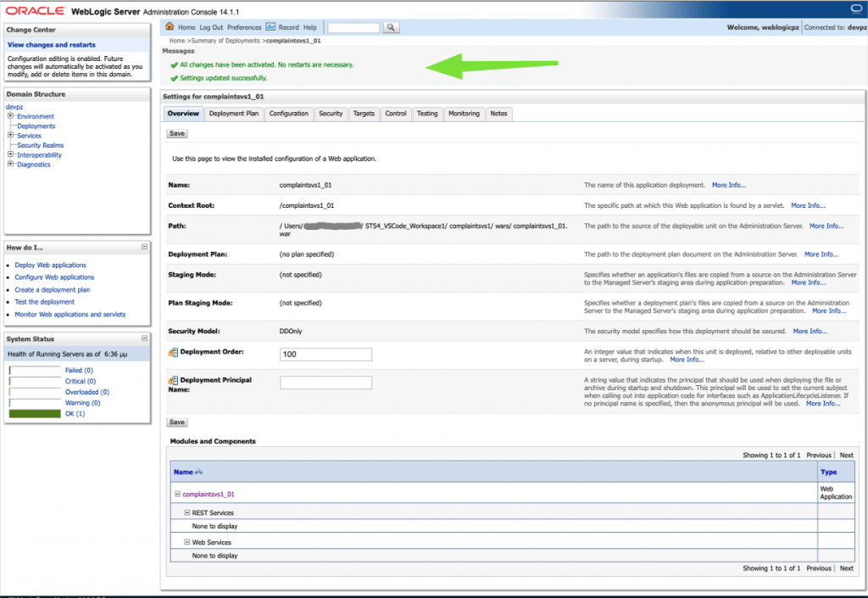Viewport: 868px width, 598px height.
Task: Switch to the Deployment Plan tab
Action: pos(234,114)
